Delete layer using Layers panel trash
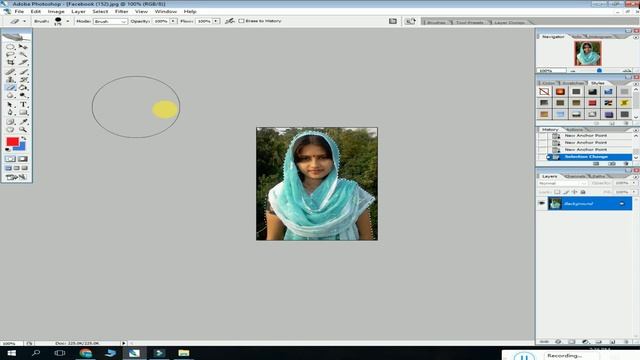The image size is (640, 360). 626,342
